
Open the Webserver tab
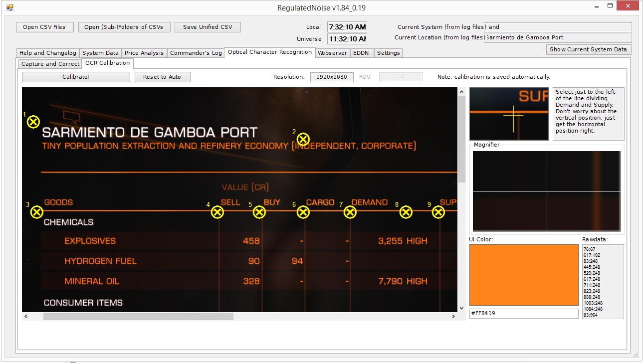332,53
